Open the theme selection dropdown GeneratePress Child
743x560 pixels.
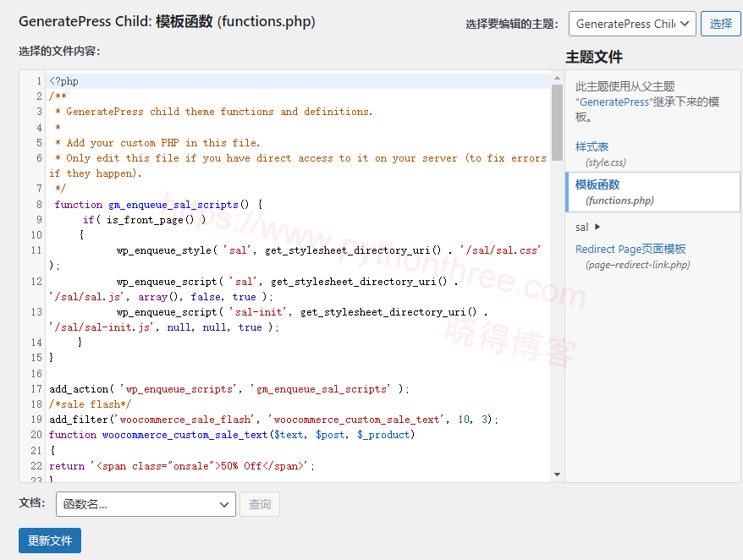pos(631,24)
